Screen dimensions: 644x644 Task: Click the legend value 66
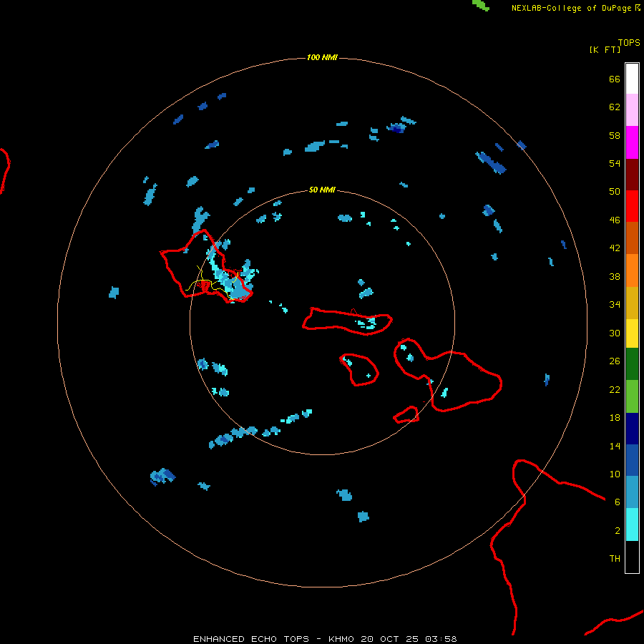615,79
